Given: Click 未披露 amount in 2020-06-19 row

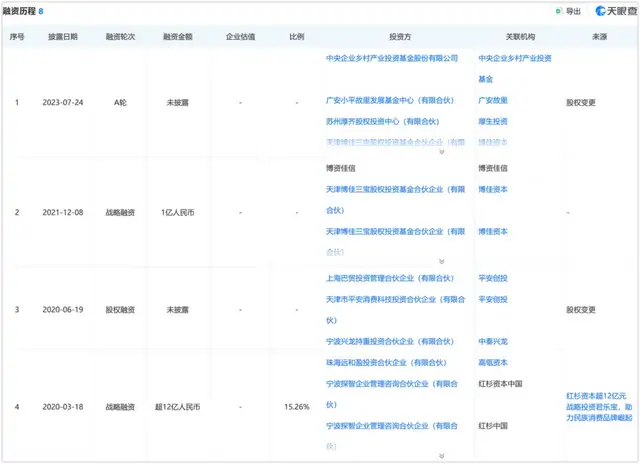Looking at the screenshot, I should click(178, 310).
